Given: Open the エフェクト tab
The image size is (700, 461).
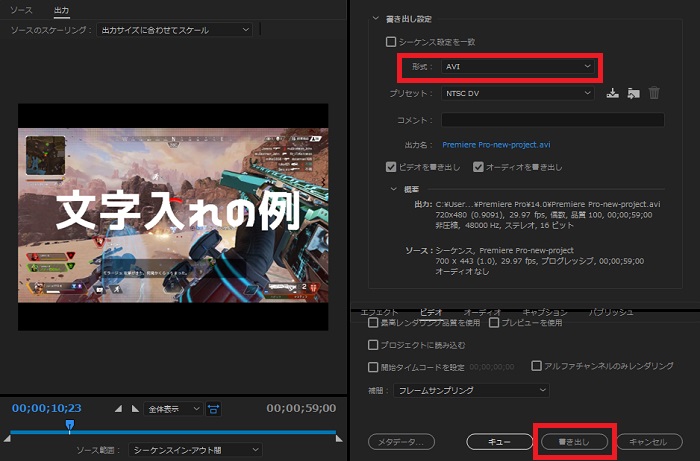Looking at the screenshot, I should point(379,312).
